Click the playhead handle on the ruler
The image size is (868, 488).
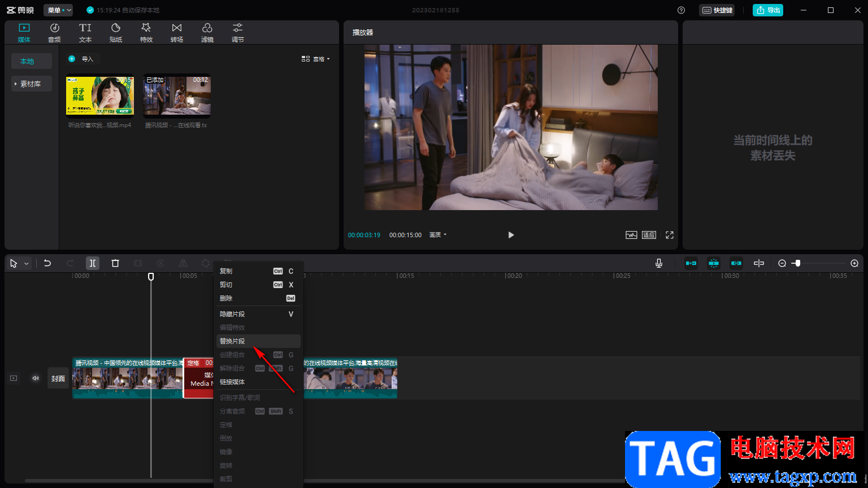point(151,277)
